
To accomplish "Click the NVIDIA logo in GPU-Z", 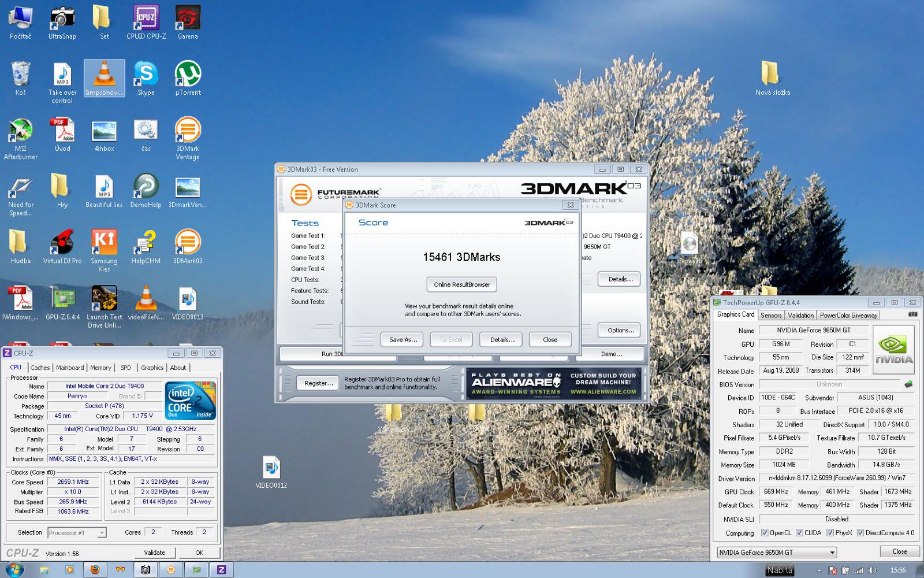I will [x=893, y=349].
